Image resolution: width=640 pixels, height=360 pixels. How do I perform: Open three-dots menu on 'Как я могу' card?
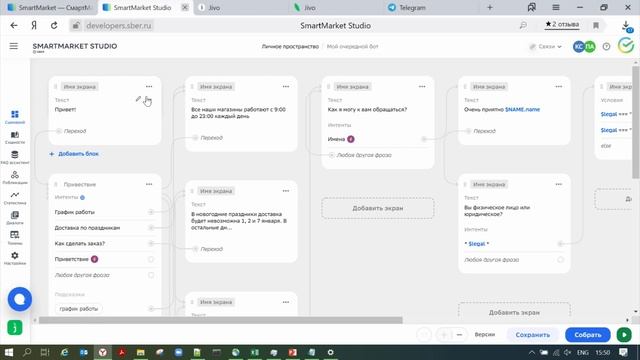[422, 87]
